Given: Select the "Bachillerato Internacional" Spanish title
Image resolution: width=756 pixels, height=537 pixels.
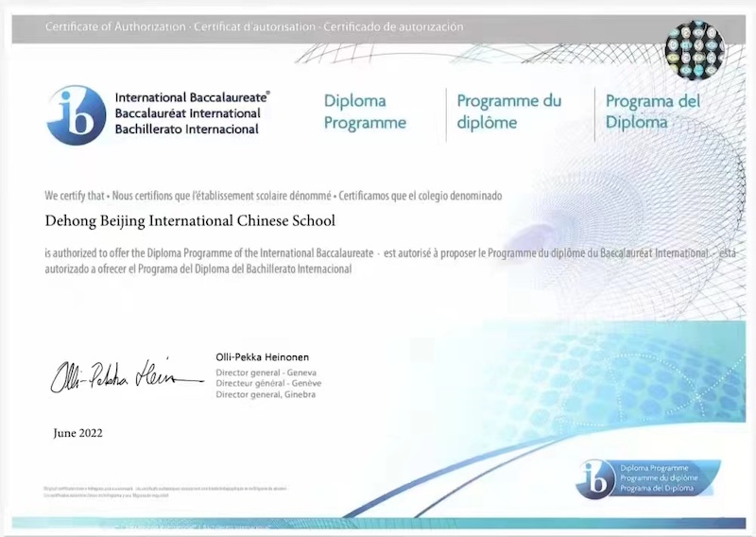Looking at the screenshot, I should (x=186, y=129).
